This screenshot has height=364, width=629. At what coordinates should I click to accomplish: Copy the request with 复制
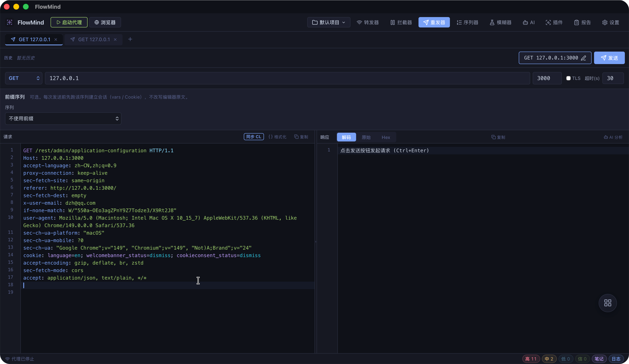301,137
